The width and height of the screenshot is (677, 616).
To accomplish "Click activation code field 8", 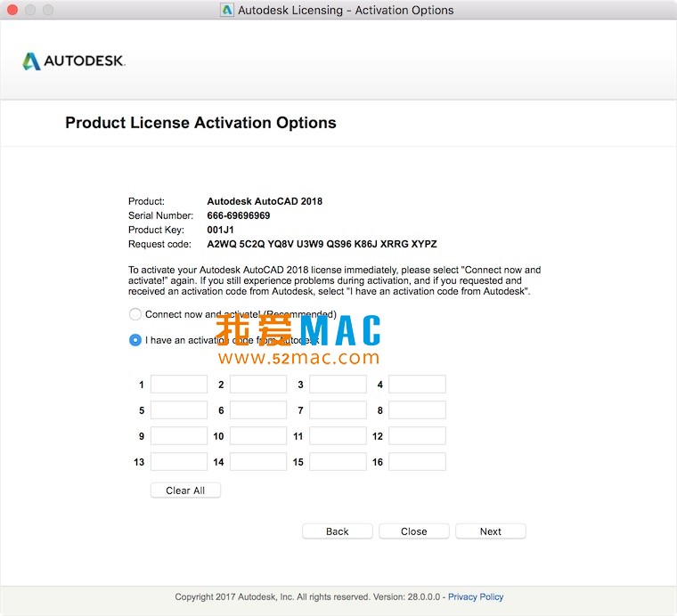I will 417,409.
